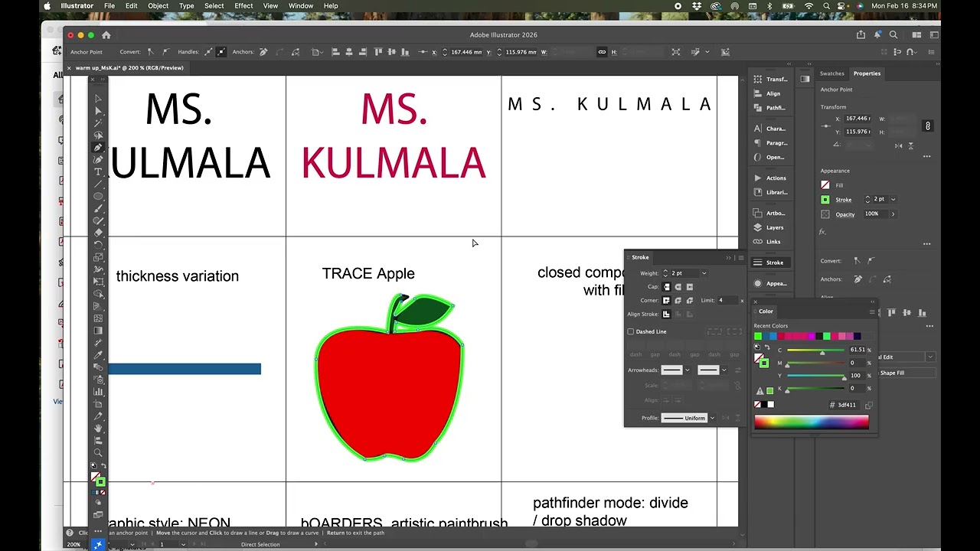Open the Layers panel
This screenshot has width=980, height=551.
(769, 227)
